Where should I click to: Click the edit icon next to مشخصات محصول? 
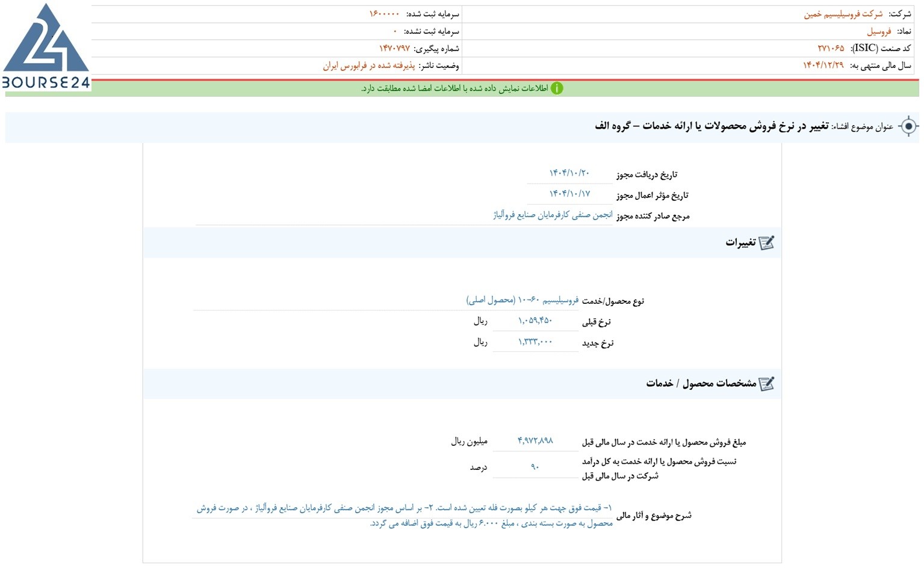tap(766, 383)
